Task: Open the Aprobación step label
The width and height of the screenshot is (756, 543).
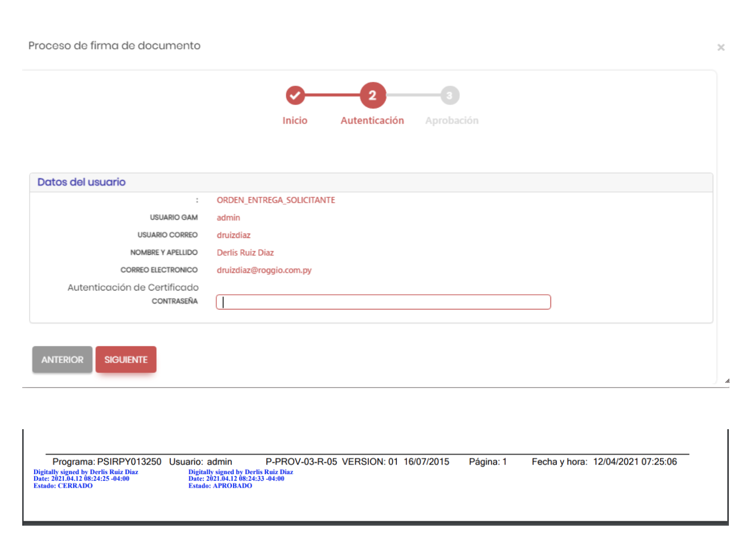Action: pos(451,120)
